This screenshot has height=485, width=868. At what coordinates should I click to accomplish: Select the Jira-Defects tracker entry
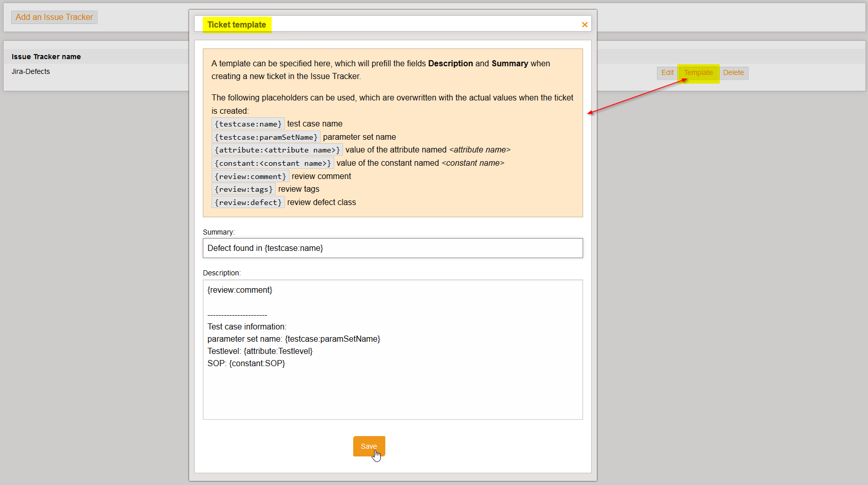pyautogui.click(x=31, y=71)
